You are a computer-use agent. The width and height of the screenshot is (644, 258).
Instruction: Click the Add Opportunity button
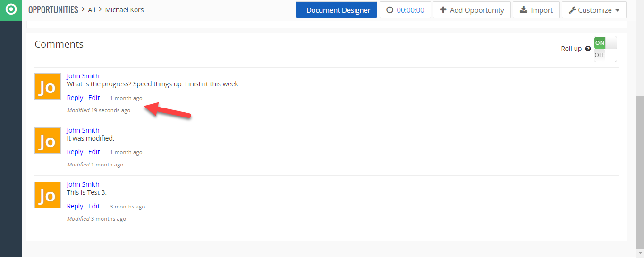tap(472, 10)
